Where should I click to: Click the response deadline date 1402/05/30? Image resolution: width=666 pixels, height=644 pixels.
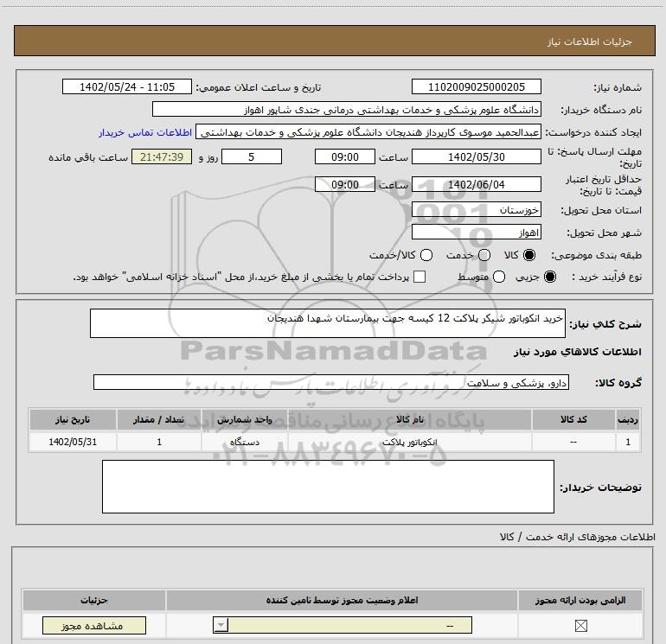point(476,156)
